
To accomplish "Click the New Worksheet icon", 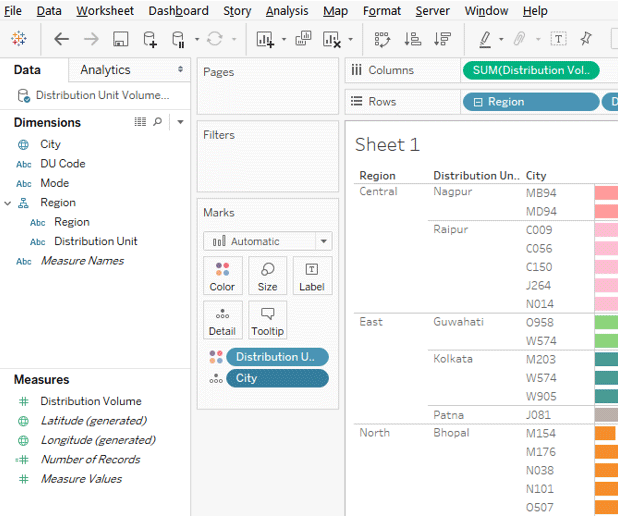I will pyautogui.click(x=265, y=39).
